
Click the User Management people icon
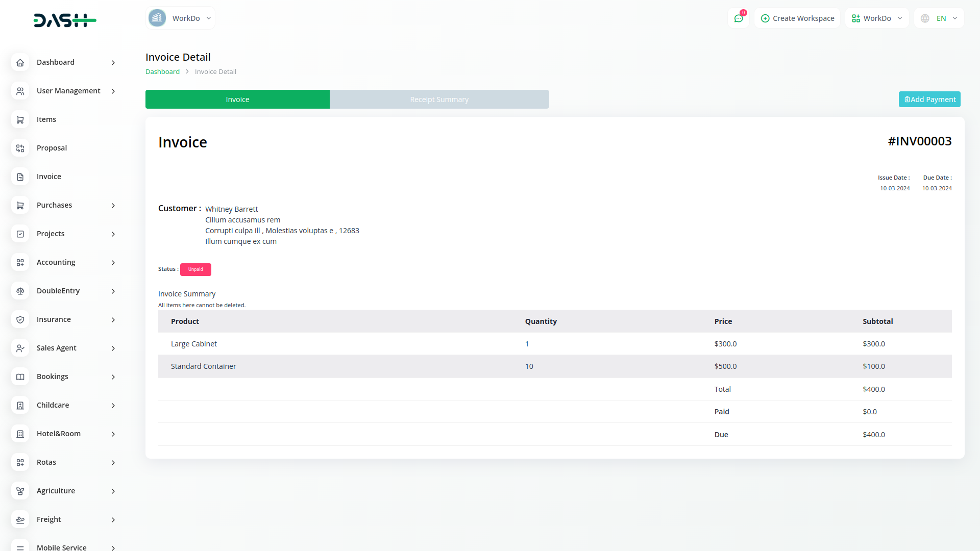(x=20, y=91)
